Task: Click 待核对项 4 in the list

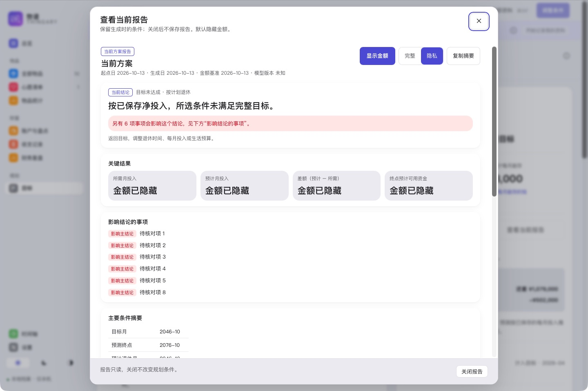Action: click(153, 269)
